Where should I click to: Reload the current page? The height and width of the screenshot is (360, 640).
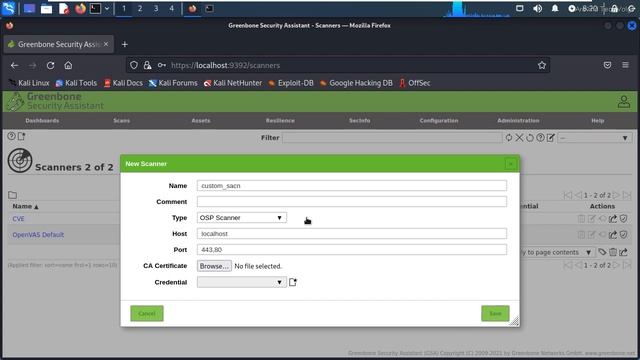coord(50,65)
